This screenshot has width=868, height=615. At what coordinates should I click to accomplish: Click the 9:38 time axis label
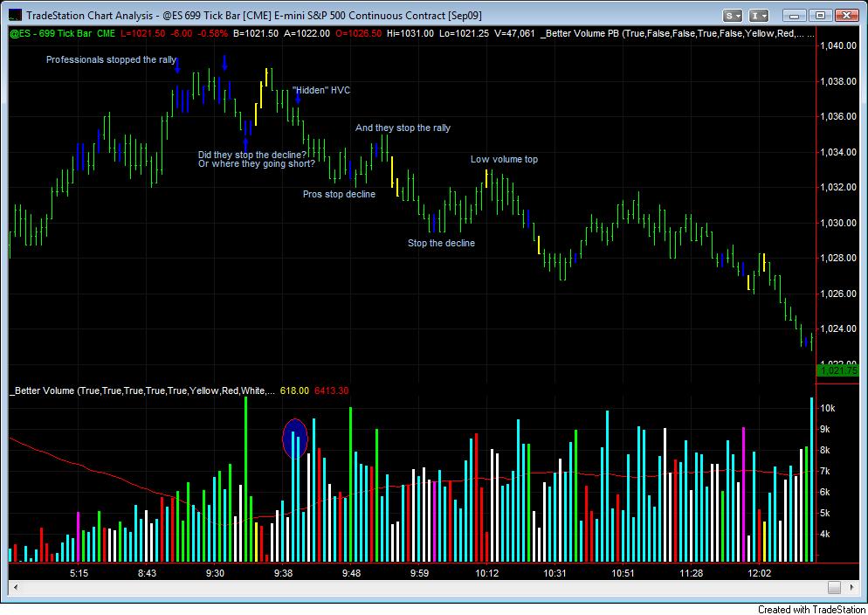pos(283,573)
